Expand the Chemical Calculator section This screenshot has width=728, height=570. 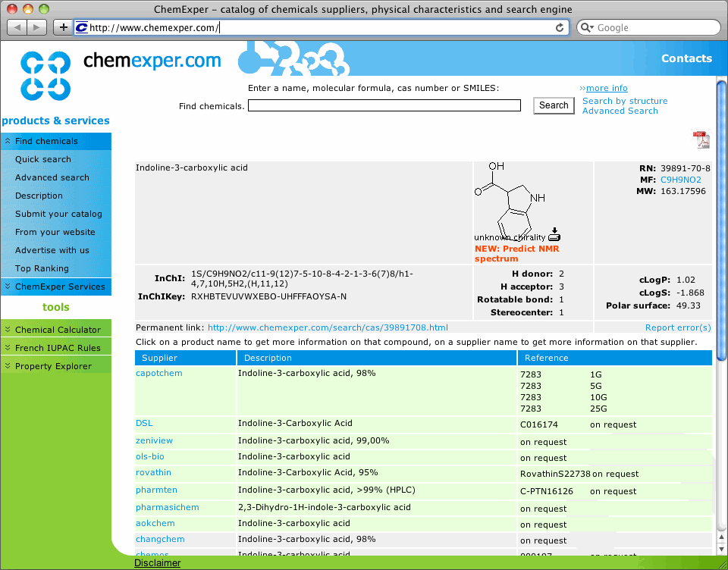(x=57, y=330)
